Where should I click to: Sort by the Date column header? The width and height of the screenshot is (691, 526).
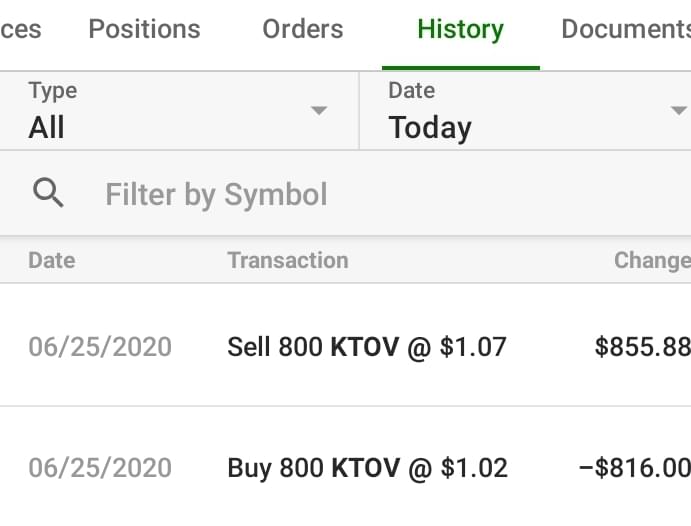pyautogui.click(x=51, y=260)
